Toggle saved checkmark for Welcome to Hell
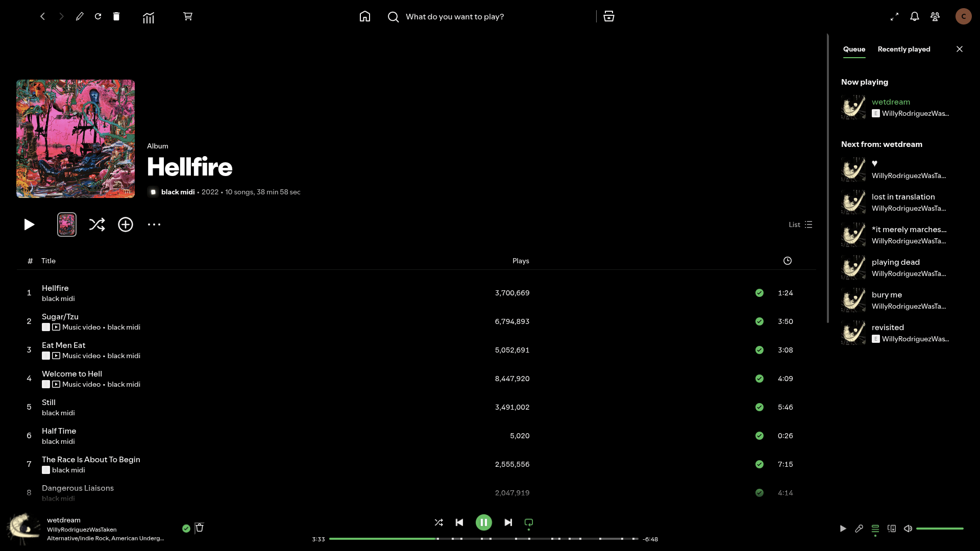The image size is (980, 551). [759, 379]
